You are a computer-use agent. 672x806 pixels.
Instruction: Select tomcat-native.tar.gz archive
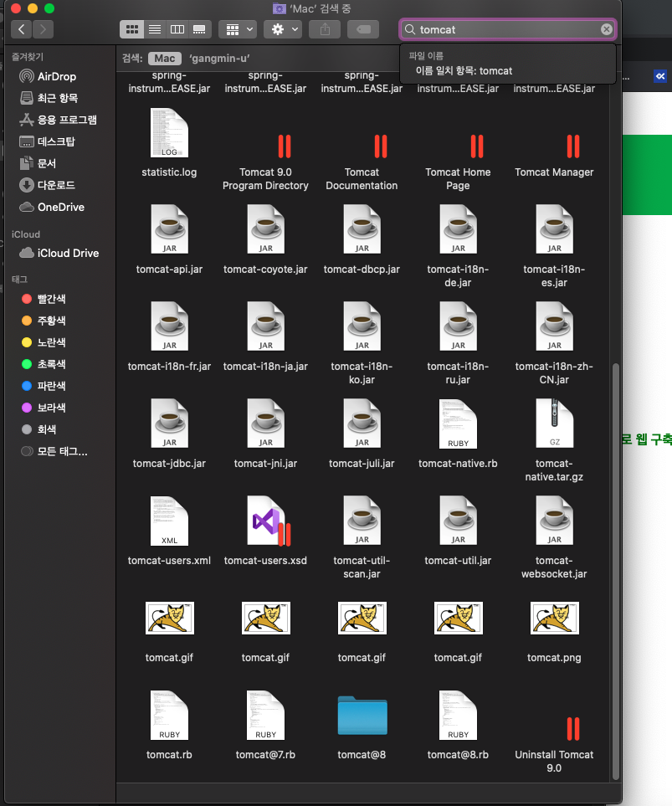(554, 424)
